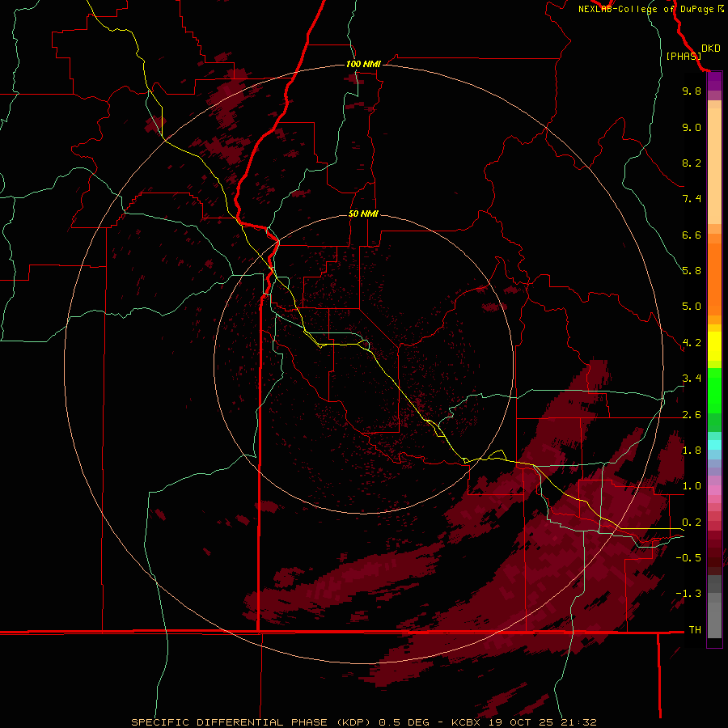Click the 100 NMI range ring label
The width and height of the screenshot is (728, 728).
[x=363, y=64]
